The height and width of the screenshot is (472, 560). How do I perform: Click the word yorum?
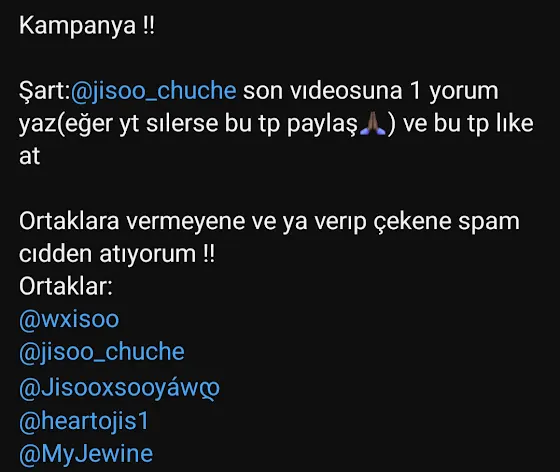(464, 92)
